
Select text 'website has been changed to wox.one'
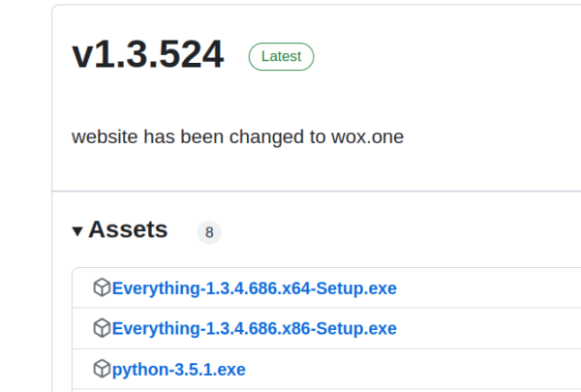[x=237, y=137]
